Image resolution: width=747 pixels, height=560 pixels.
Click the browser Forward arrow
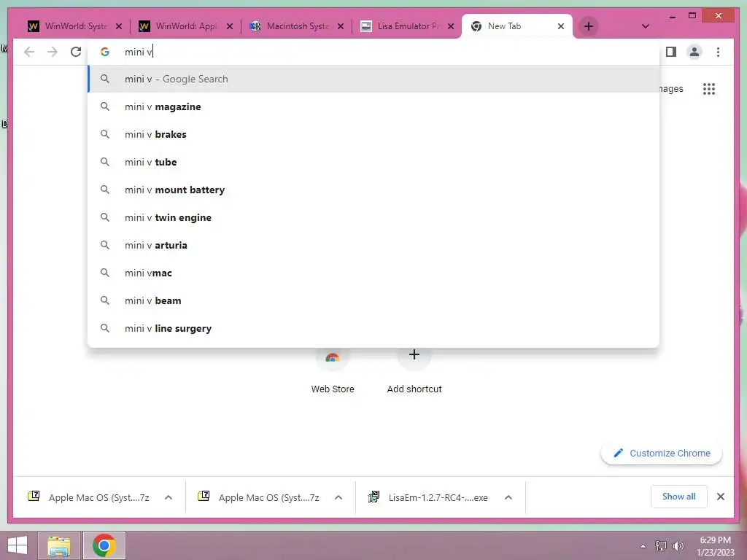coord(53,52)
